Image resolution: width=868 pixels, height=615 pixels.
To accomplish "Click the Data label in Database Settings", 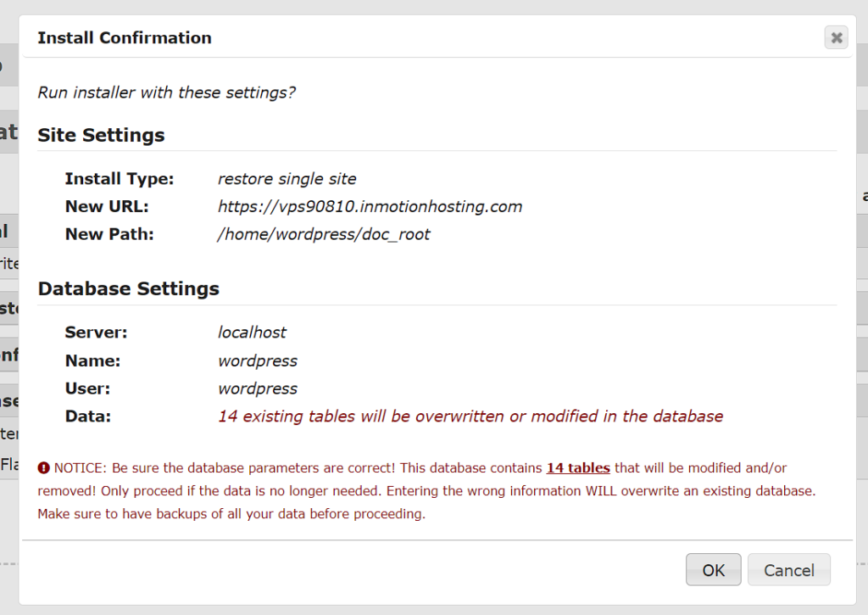I will pyautogui.click(x=87, y=417).
